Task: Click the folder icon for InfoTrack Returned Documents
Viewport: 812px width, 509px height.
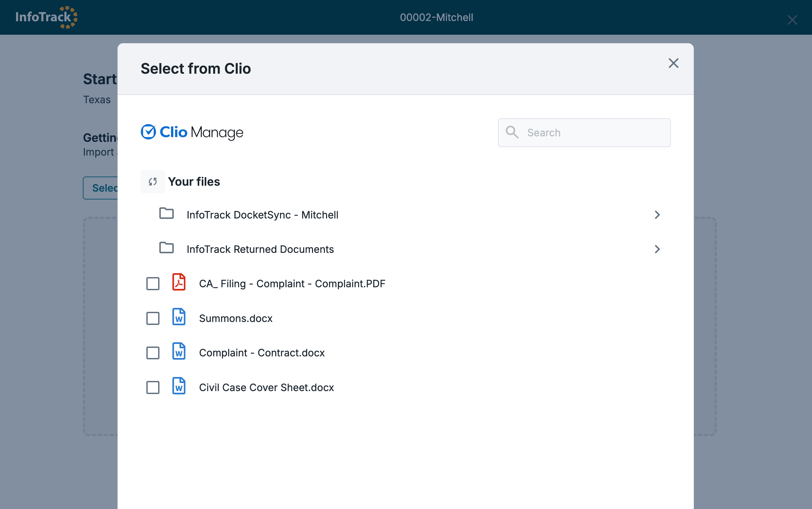Action: pyautogui.click(x=167, y=248)
